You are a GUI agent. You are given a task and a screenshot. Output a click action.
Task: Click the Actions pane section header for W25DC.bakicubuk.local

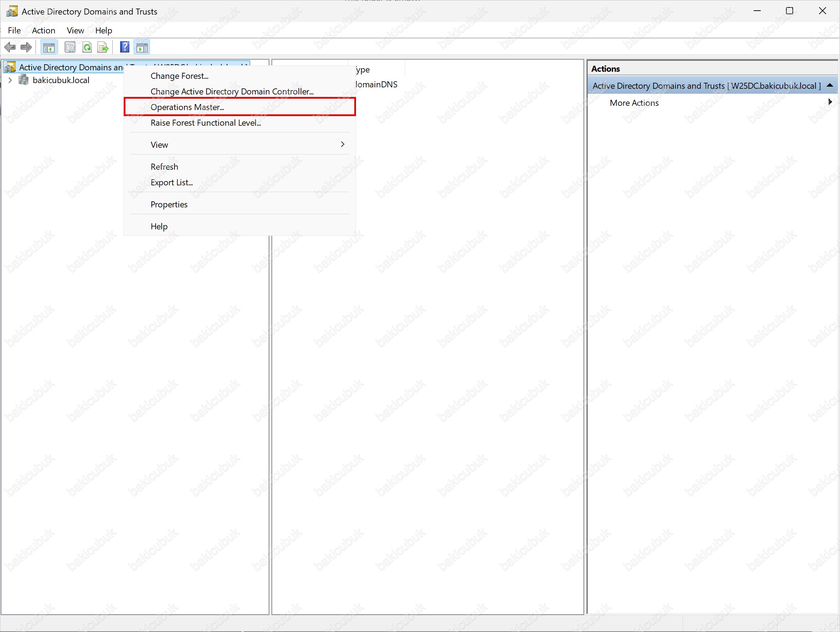(x=712, y=86)
